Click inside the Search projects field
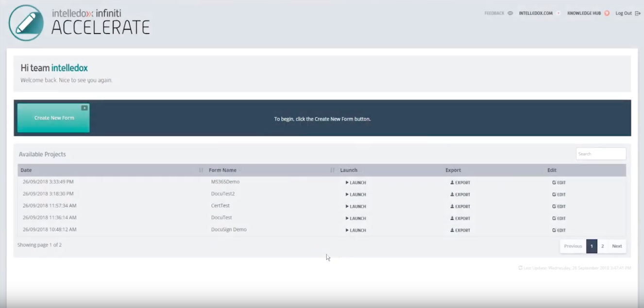 coord(601,153)
